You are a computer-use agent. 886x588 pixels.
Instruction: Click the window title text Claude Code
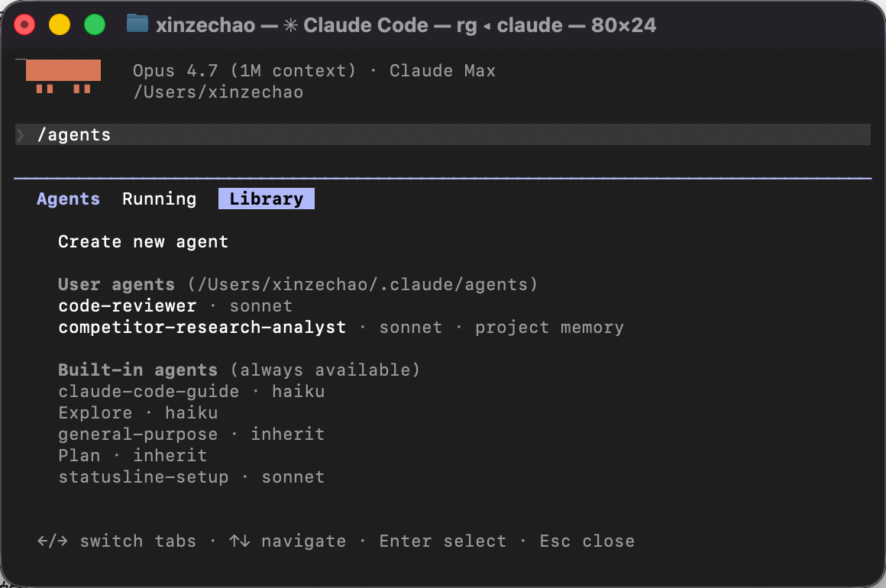(366, 25)
